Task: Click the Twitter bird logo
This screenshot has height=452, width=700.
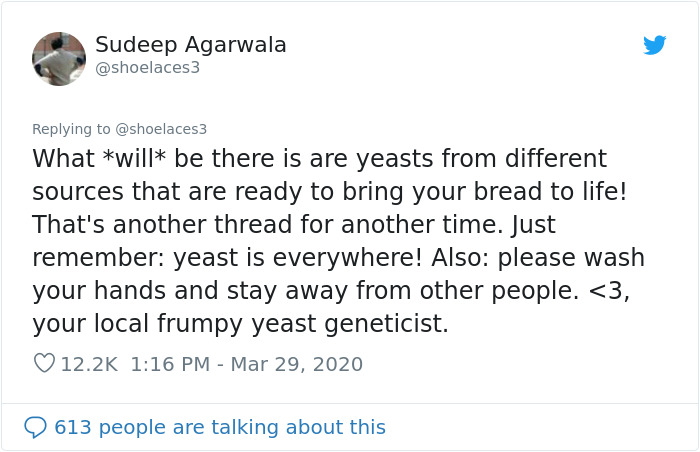Action: pos(655,45)
